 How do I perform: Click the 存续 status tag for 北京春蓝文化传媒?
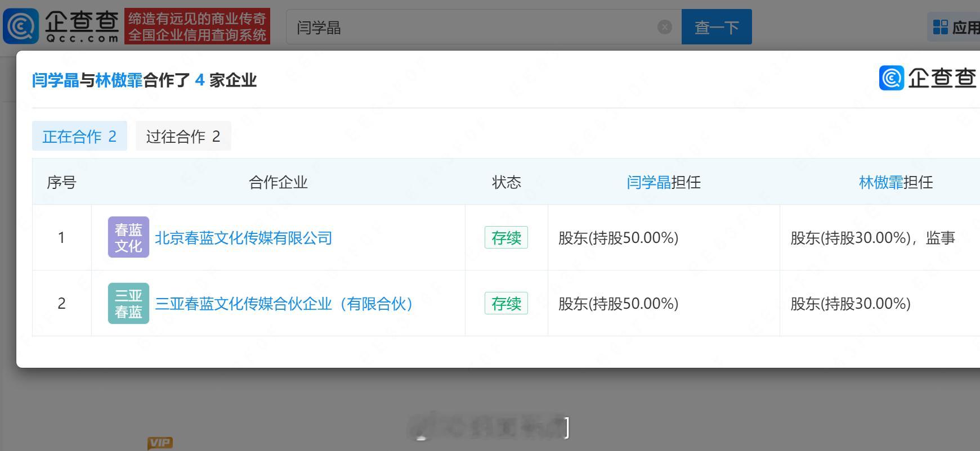pyautogui.click(x=506, y=238)
